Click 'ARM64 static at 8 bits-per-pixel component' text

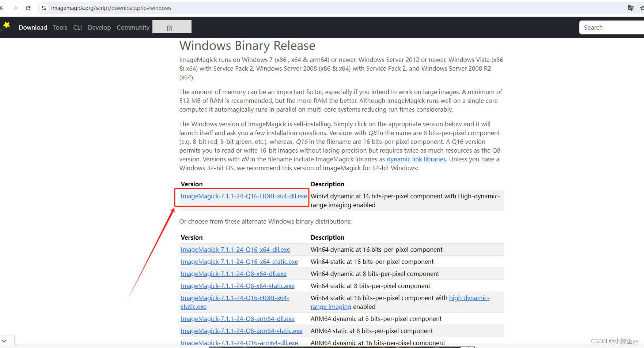[x=372, y=331]
